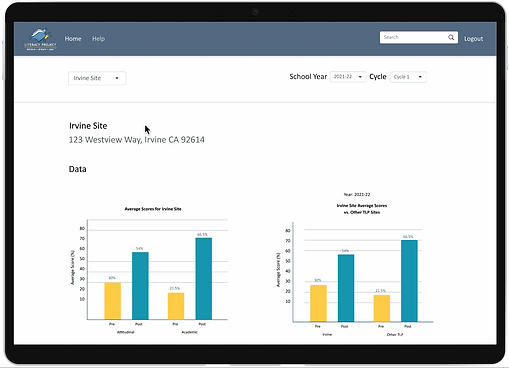This screenshot has width=509, height=368.
Task: Focus the Search input field
Action: [x=419, y=37]
